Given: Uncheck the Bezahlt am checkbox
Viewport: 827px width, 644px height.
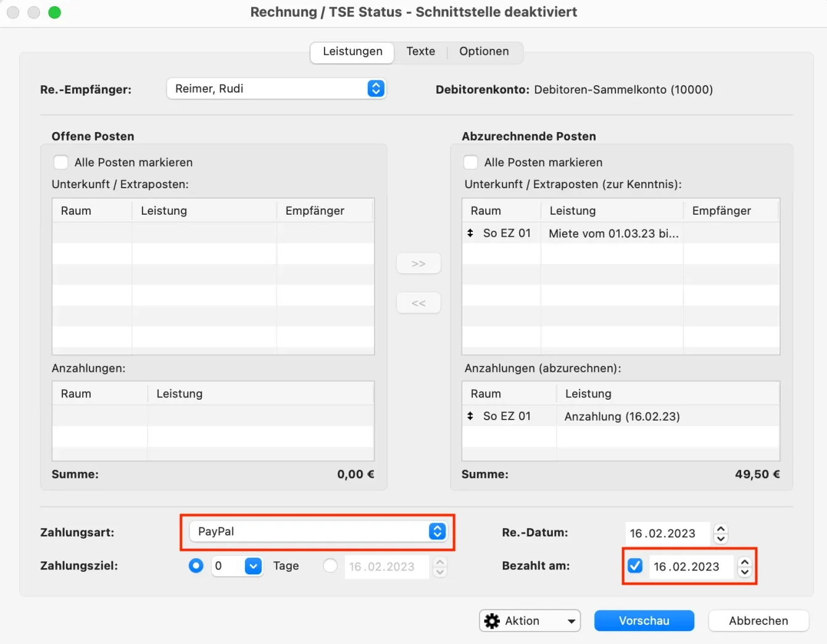Looking at the screenshot, I should click(635, 566).
